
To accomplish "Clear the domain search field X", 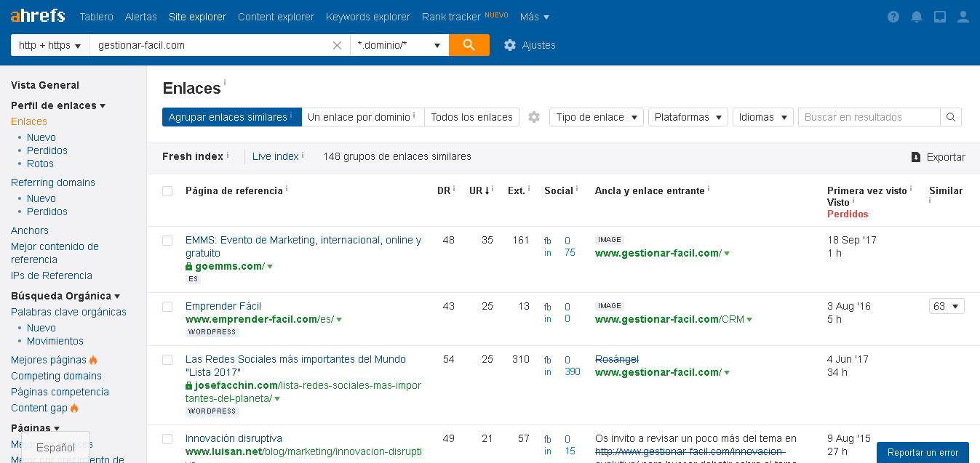I will [x=337, y=45].
